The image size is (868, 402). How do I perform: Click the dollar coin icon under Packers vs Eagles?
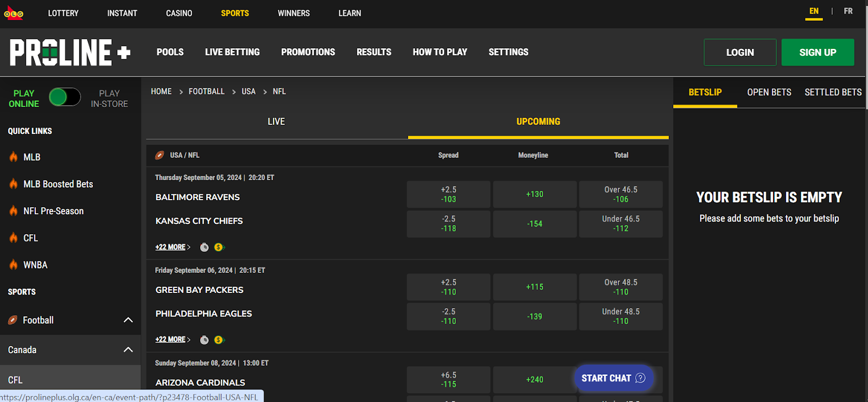[x=219, y=340]
